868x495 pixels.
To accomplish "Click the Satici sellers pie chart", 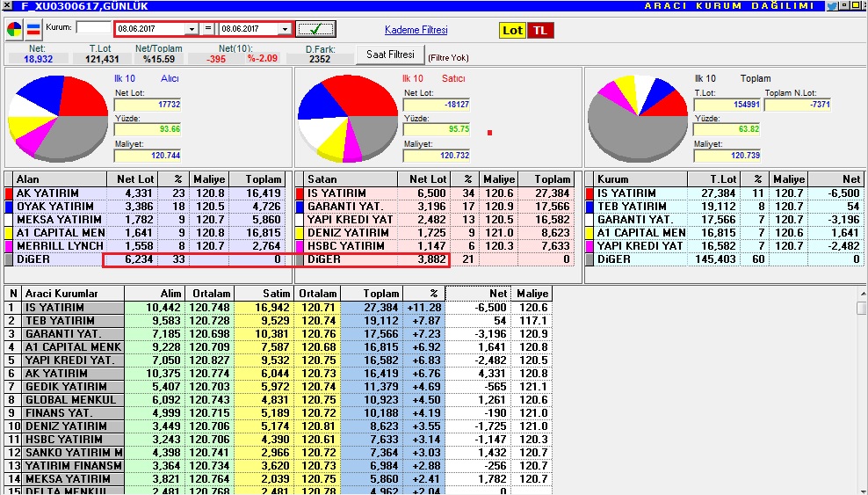I will click(x=348, y=118).
